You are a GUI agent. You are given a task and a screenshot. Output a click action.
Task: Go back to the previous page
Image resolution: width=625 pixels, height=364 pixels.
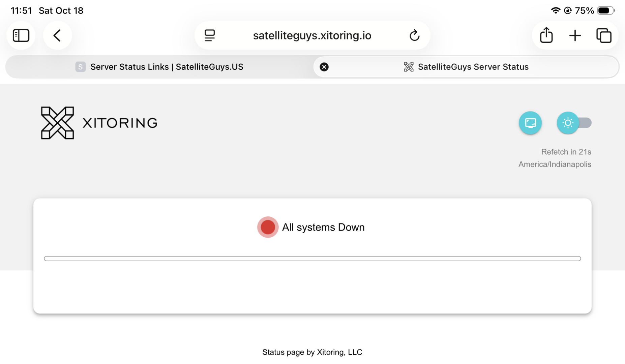click(57, 35)
